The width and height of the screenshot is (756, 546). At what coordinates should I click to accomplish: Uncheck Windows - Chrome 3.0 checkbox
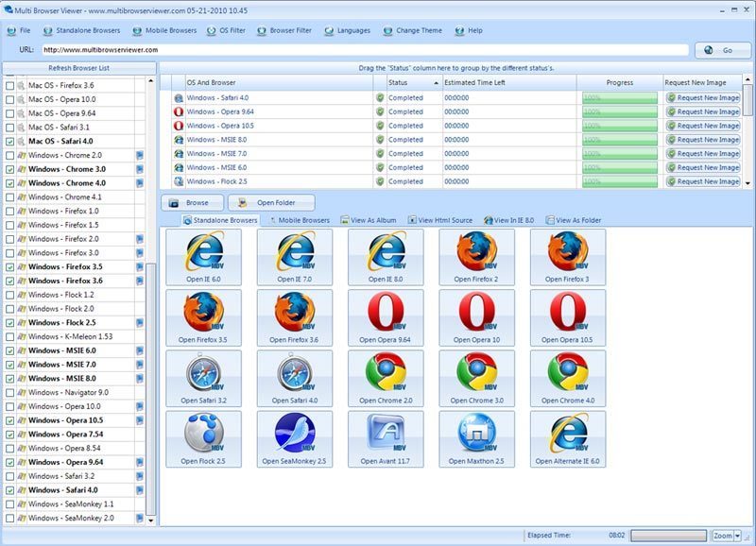pos(9,170)
